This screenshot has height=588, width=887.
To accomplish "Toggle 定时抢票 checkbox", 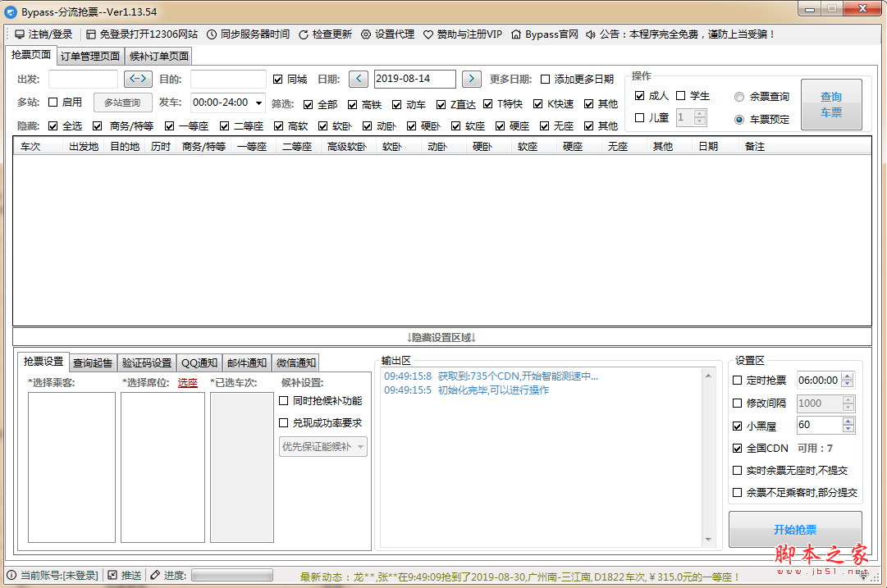I will click(x=737, y=381).
